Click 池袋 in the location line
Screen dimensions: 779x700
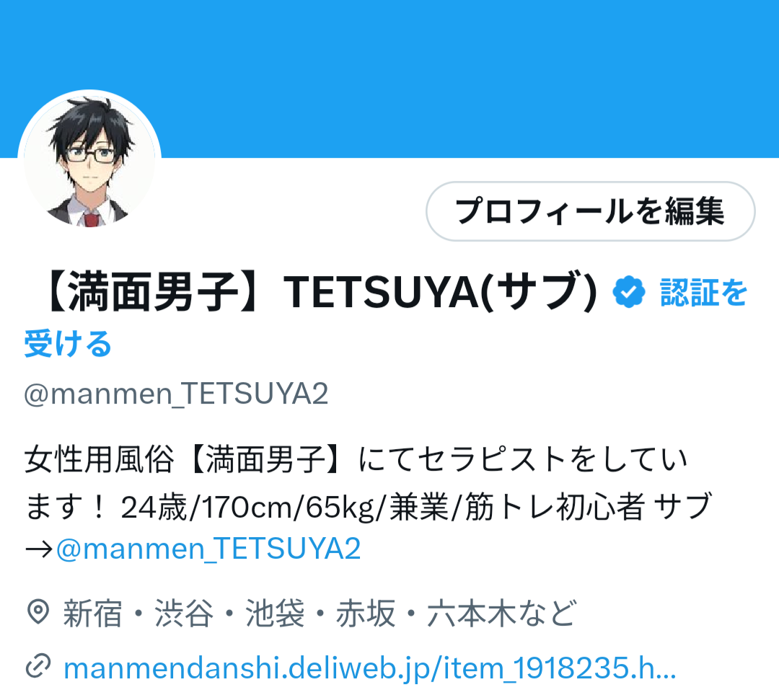click(x=275, y=613)
